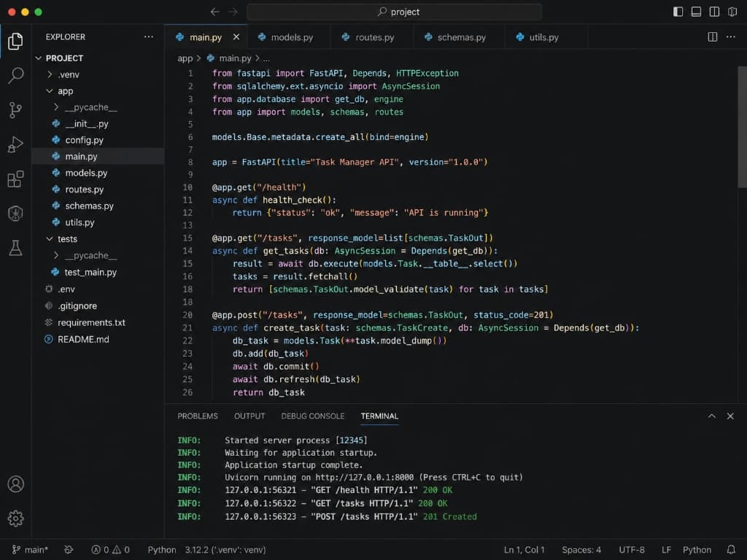
Task: Go back with the navigation arrow
Action: click(215, 12)
